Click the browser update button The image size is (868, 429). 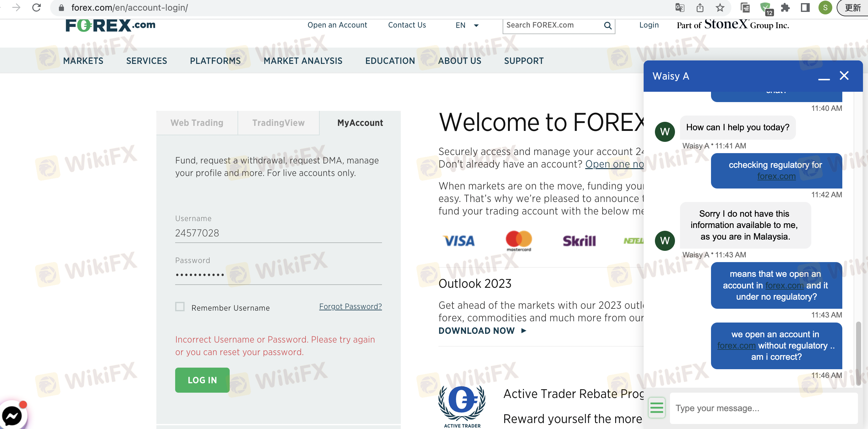[853, 8]
